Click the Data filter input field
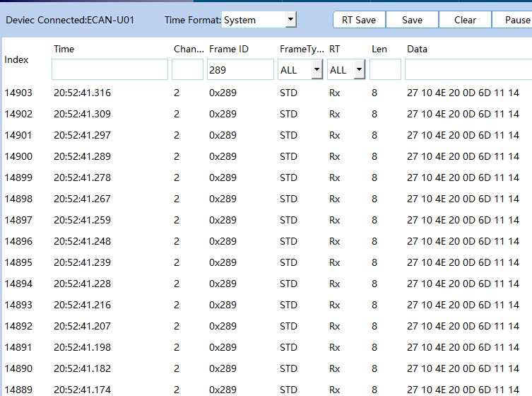This screenshot has width=532, height=396. pos(468,70)
